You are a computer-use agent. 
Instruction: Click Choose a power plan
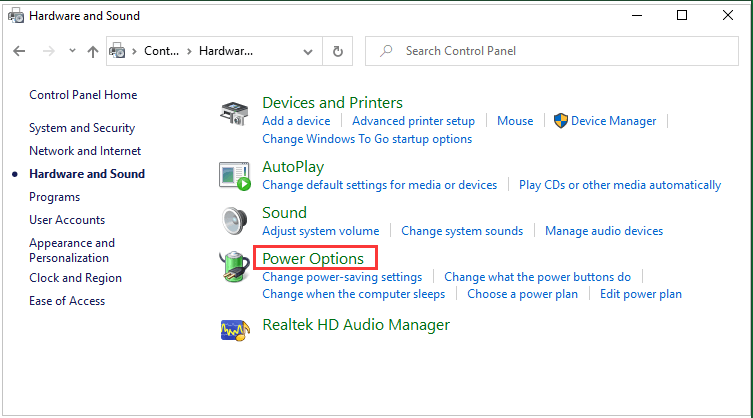522,294
